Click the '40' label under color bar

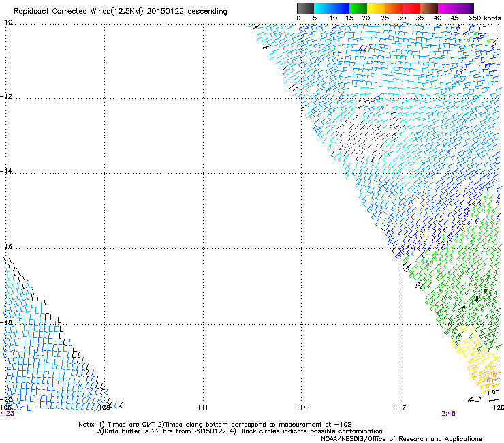(x=437, y=18)
